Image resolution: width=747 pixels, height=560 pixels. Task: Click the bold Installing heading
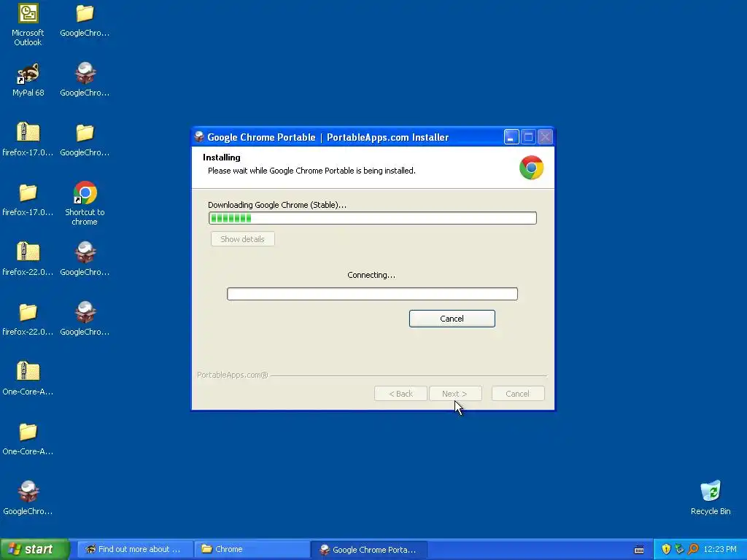222,157
